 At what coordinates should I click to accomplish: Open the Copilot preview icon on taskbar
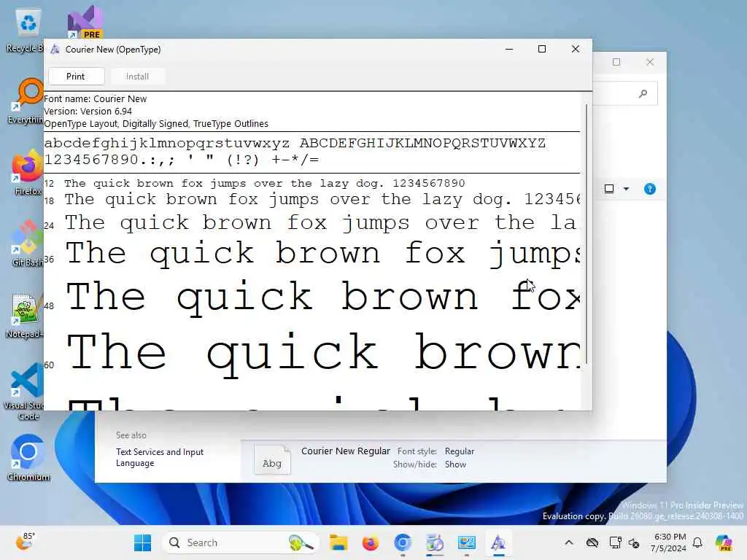(724, 542)
